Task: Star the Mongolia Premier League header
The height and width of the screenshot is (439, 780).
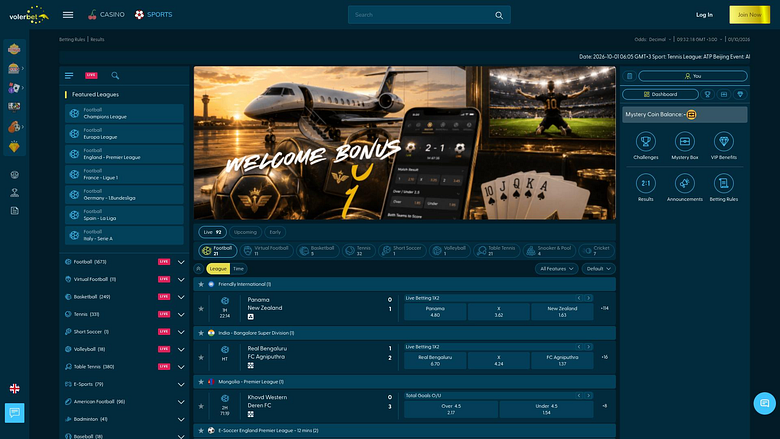Action: pyautogui.click(x=201, y=382)
